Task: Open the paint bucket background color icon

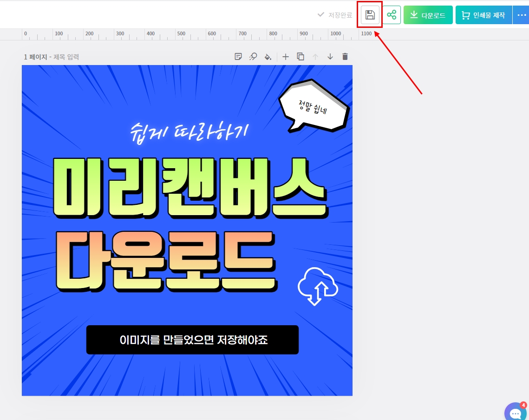Action: 268,57
